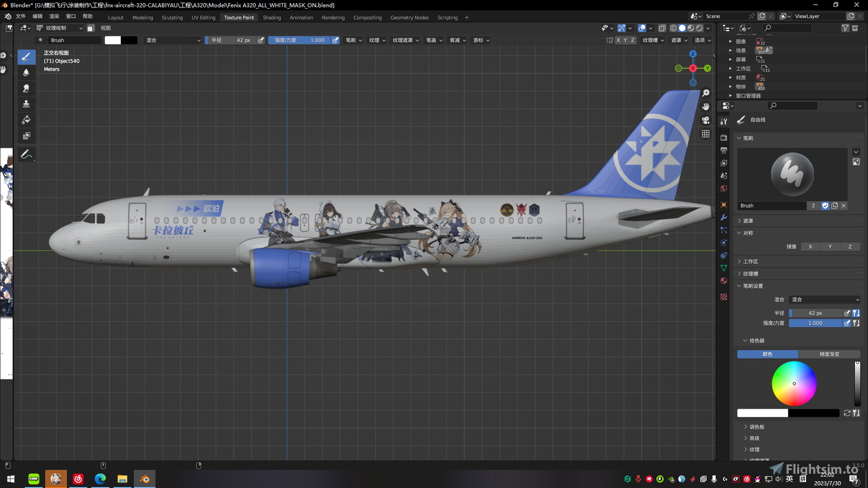Click the outliner search field
The image size is (868, 488).
point(787,28)
